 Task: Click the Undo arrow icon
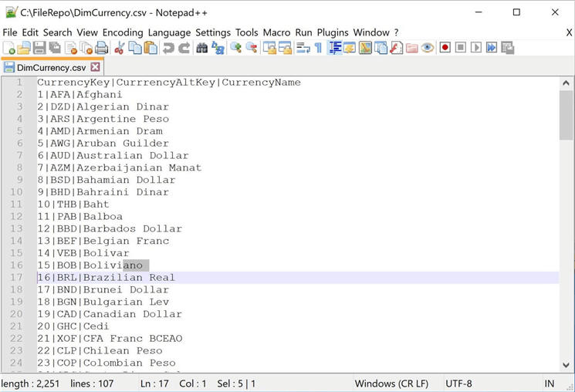(168, 48)
